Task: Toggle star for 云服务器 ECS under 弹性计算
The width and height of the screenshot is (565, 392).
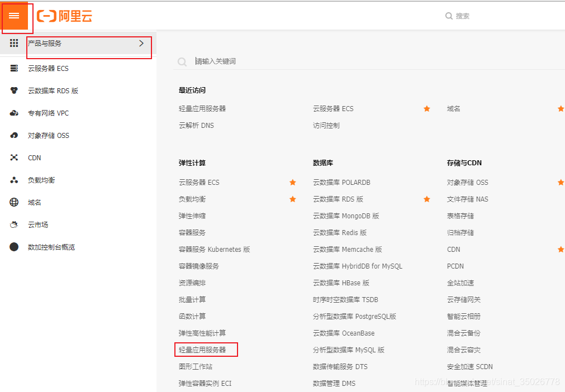Action: [293, 183]
